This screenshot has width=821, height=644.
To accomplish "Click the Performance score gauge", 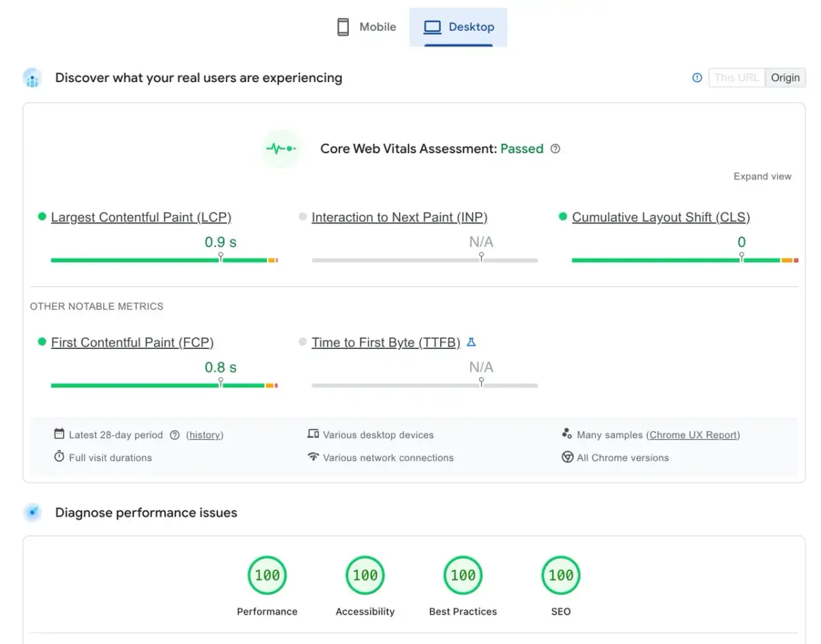I will (x=267, y=576).
